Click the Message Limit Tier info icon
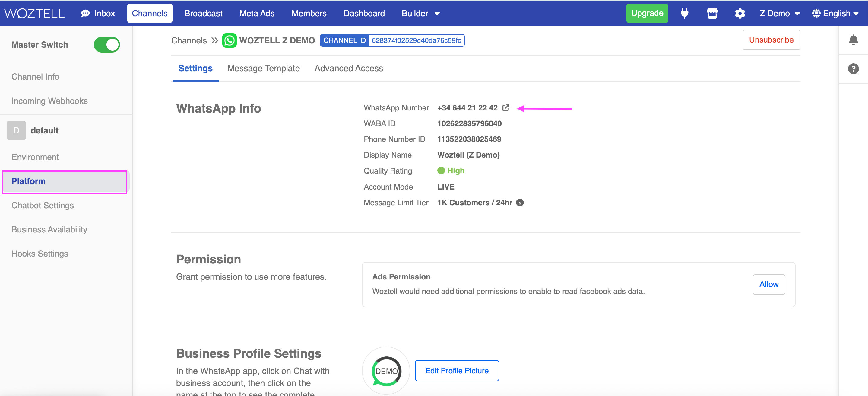The height and width of the screenshot is (396, 868). coord(520,203)
